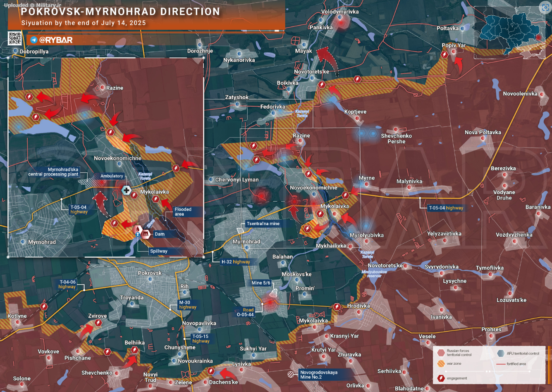
Task: Click the Telegram logo beside @RYBAR
Action: click(x=34, y=40)
